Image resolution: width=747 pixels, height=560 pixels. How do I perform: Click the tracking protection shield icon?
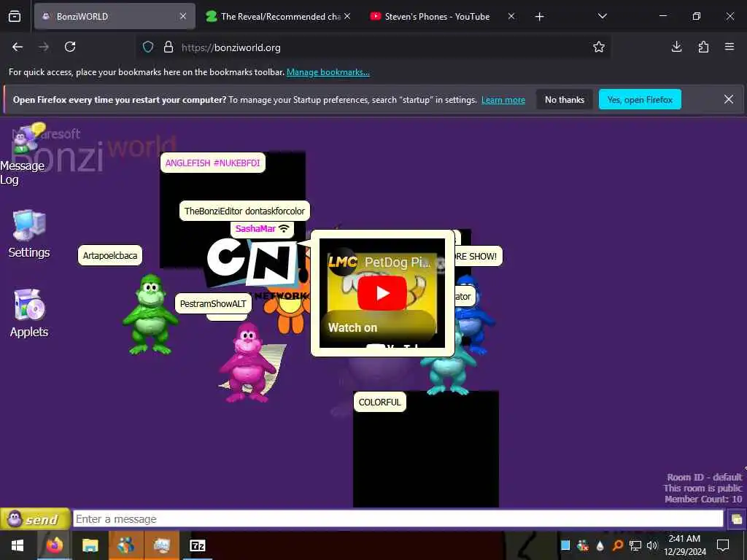(x=148, y=47)
